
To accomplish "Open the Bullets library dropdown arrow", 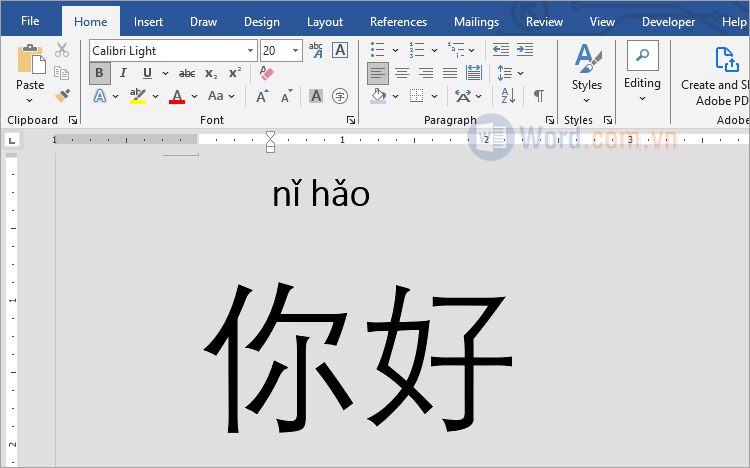I will 396,50.
